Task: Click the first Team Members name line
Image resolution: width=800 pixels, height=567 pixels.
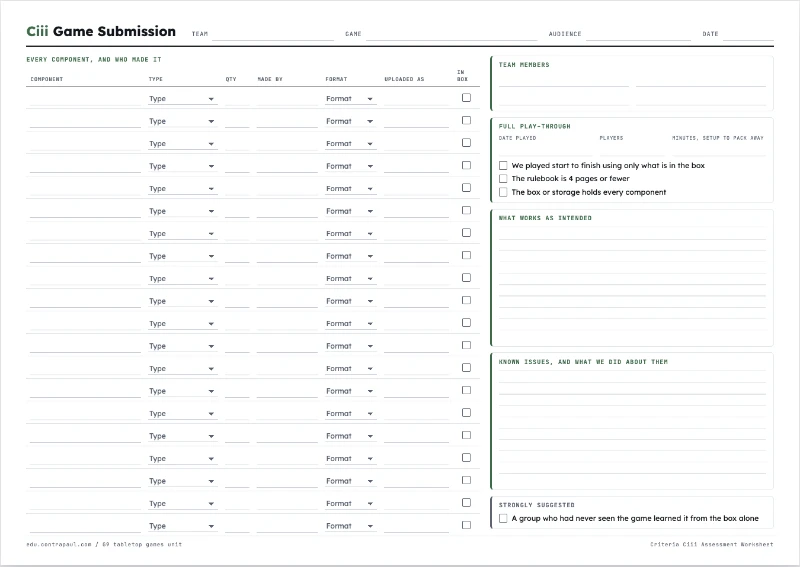Action: click(x=564, y=81)
